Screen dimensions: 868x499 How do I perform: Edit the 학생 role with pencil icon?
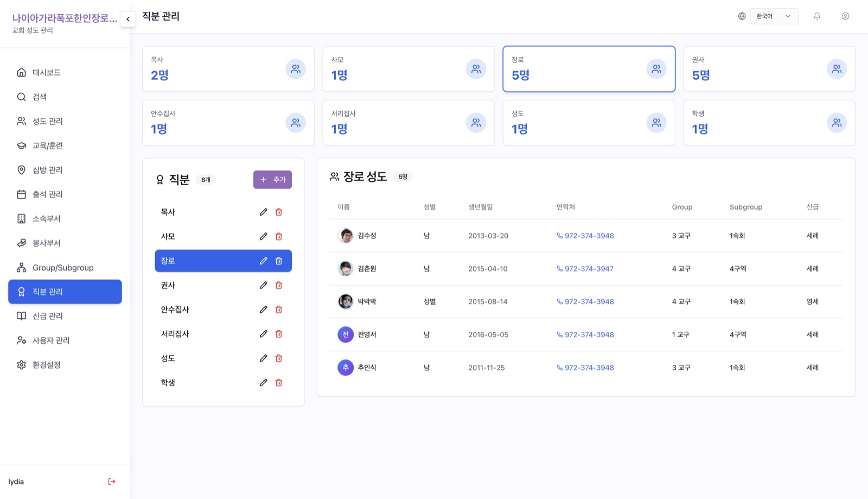tap(263, 382)
